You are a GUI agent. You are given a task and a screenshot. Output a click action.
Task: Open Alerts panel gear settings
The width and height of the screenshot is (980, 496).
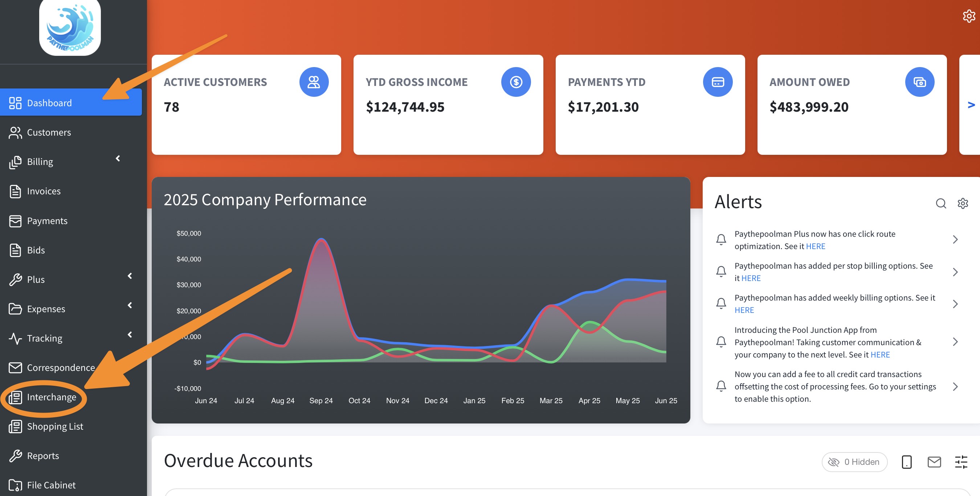[x=963, y=203]
